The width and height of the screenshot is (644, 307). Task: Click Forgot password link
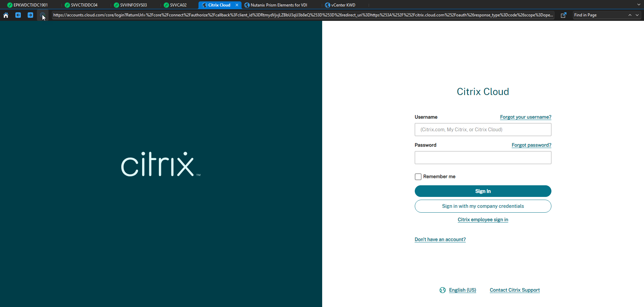532,145
